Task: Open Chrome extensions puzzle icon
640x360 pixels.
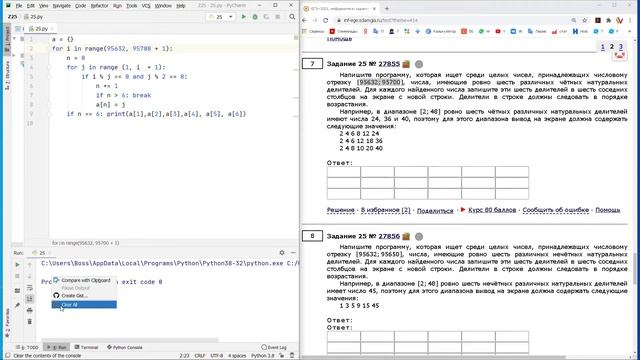Action: 609,20
